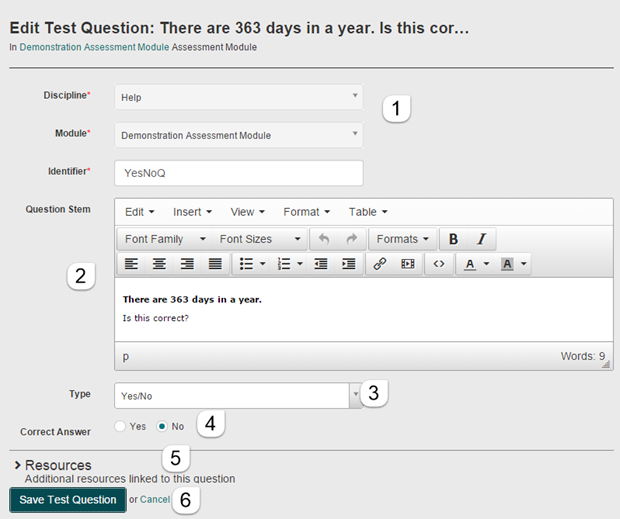Open the Table menu
The image size is (620, 519).
367,212
